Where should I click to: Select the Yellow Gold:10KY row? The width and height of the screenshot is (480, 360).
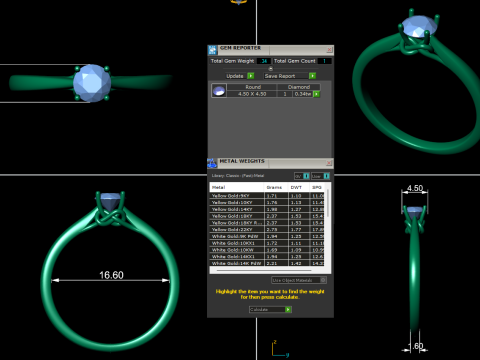pyautogui.click(x=267, y=202)
